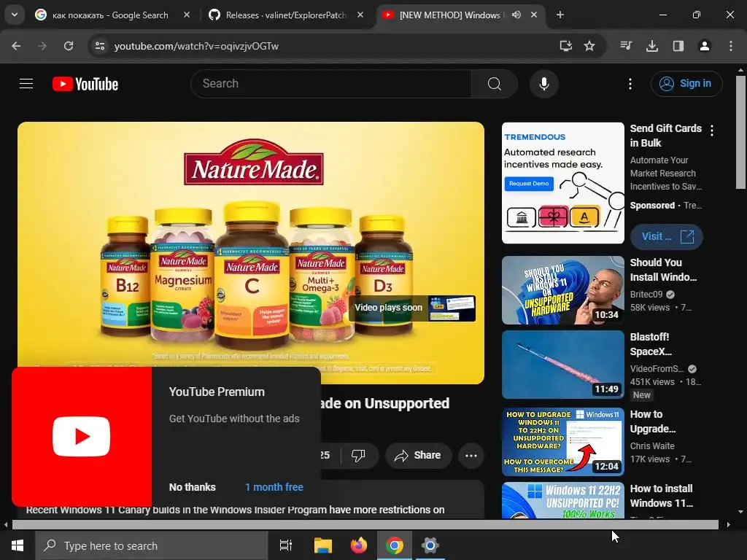This screenshot has height=560, width=747.
Task: Close the Google Search tab
Action: [187, 15]
